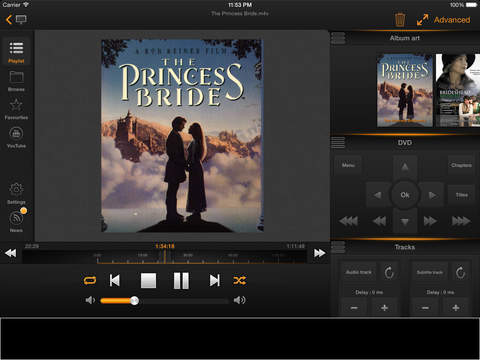Open the Advanced panel link

(452, 20)
